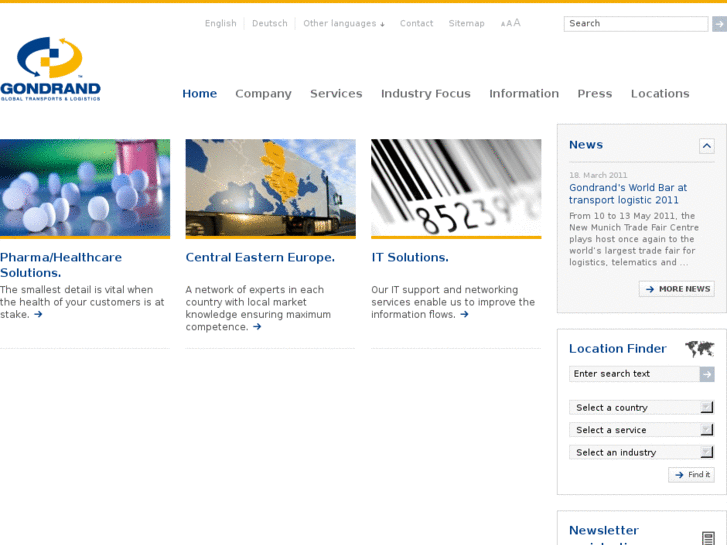Image resolution: width=727 pixels, height=545 pixels.
Task: Click the world map icon in Location Finder
Action: tap(699, 349)
